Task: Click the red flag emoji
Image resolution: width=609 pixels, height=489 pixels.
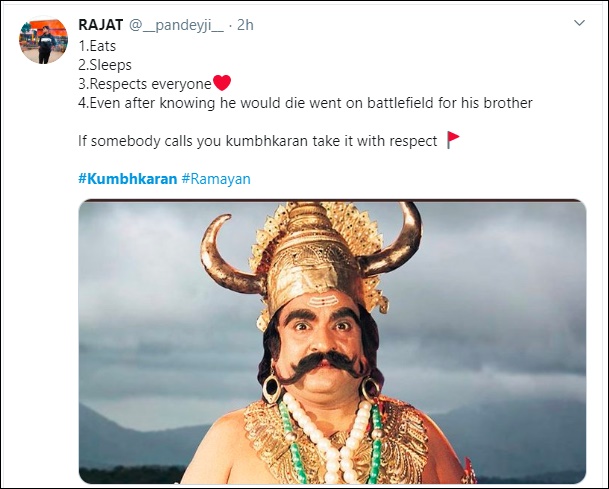Action: [x=453, y=140]
